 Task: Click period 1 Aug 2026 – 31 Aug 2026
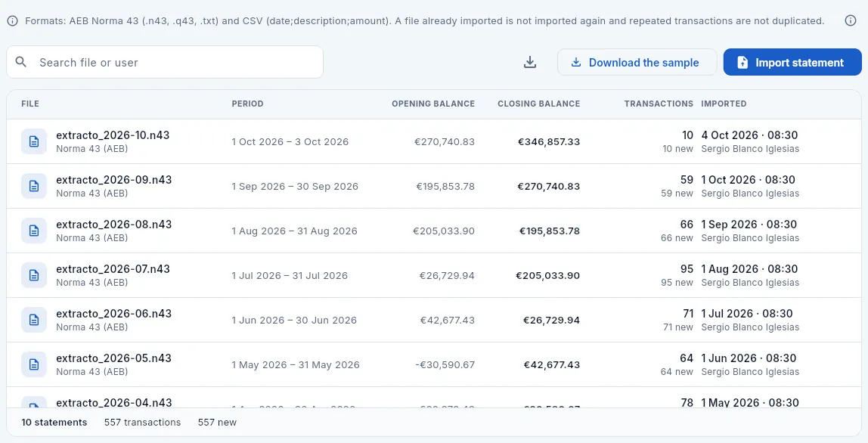[x=295, y=231]
